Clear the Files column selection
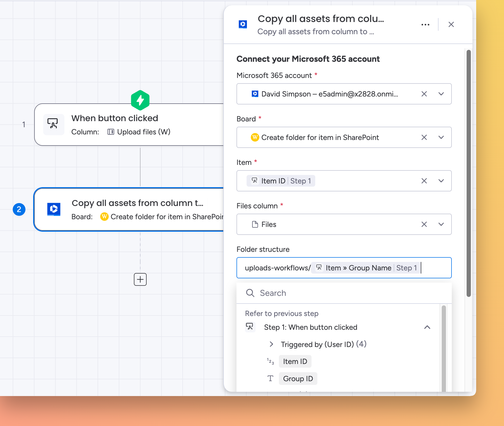The height and width of the screenshot is (426, 504). [x=424, y=224]
